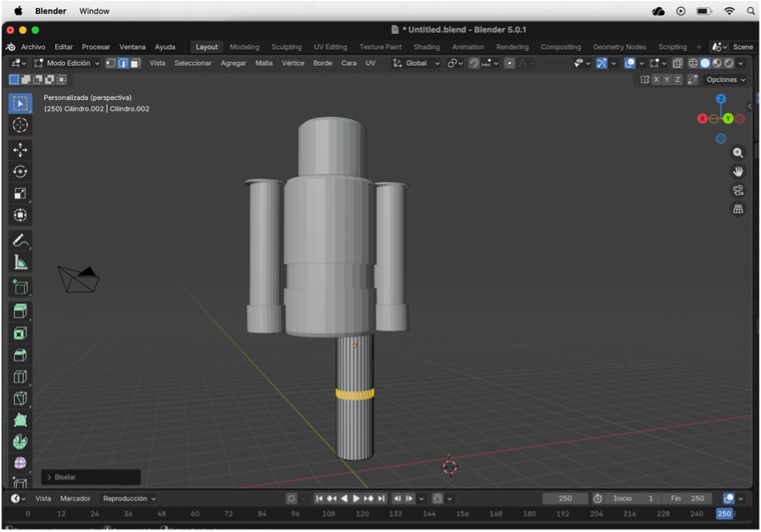Switch to the Sculpting workspace tab

pyautogui.click(x=286, y=47)
